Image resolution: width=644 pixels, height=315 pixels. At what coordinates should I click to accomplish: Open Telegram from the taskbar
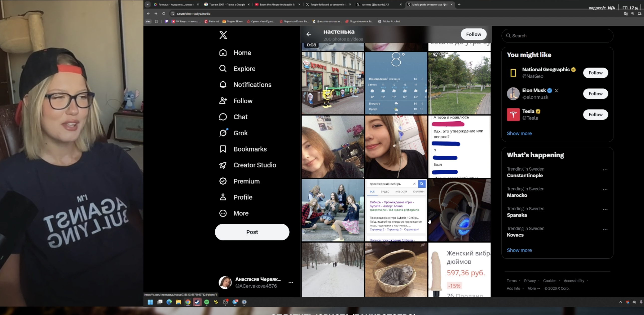235,302
